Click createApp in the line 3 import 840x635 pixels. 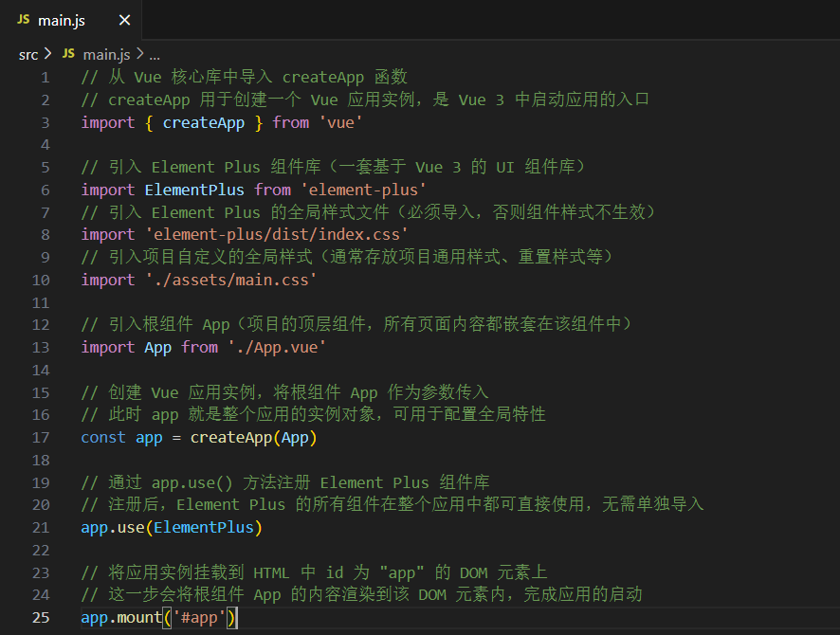[204, 122]
